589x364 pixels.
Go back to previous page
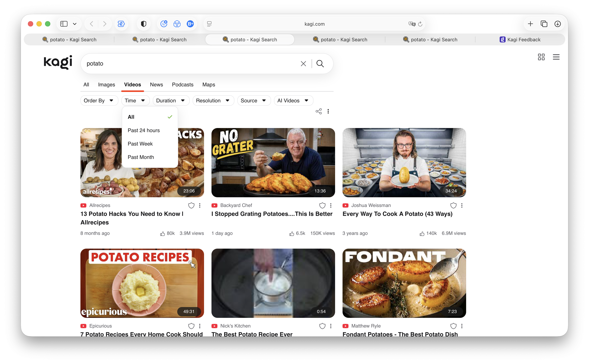coord(92,24)
